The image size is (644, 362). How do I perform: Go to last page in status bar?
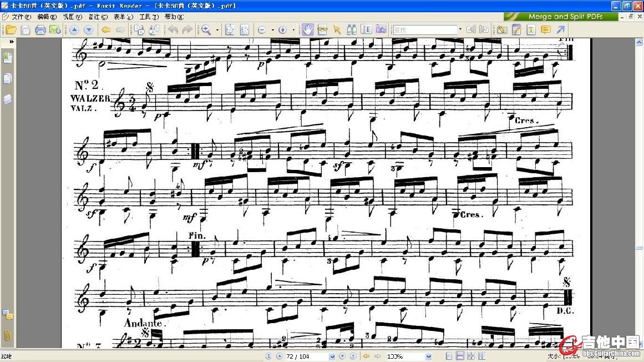pyautogui.click(x=353, y=356)
